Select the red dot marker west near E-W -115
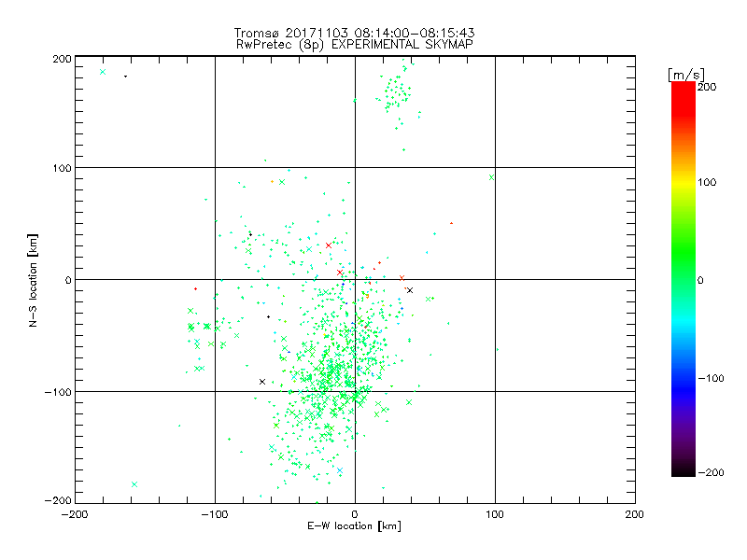Screen dimensions: 747x560 [196, 289]
